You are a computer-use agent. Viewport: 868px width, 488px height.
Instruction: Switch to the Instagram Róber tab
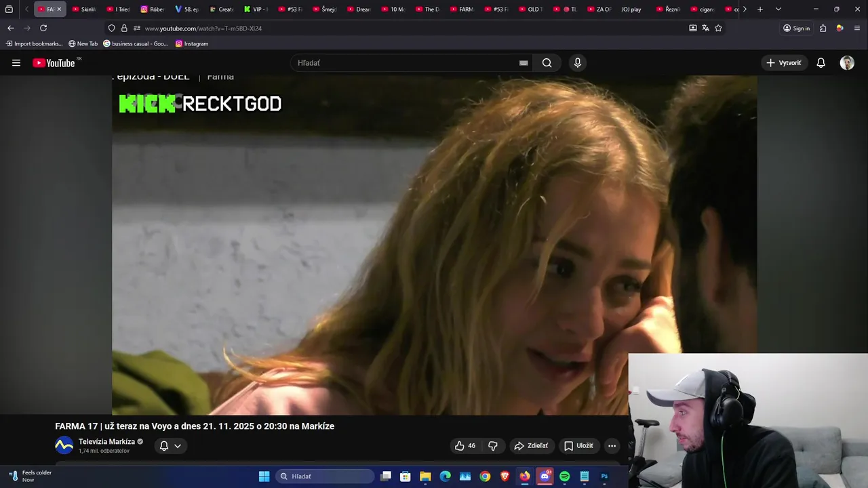tap(153, 9)
